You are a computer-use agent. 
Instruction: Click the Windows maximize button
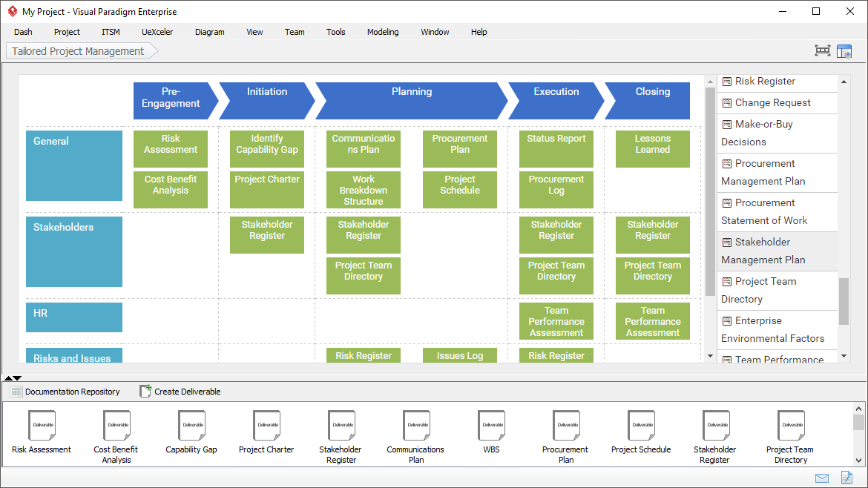click(816, 11)
